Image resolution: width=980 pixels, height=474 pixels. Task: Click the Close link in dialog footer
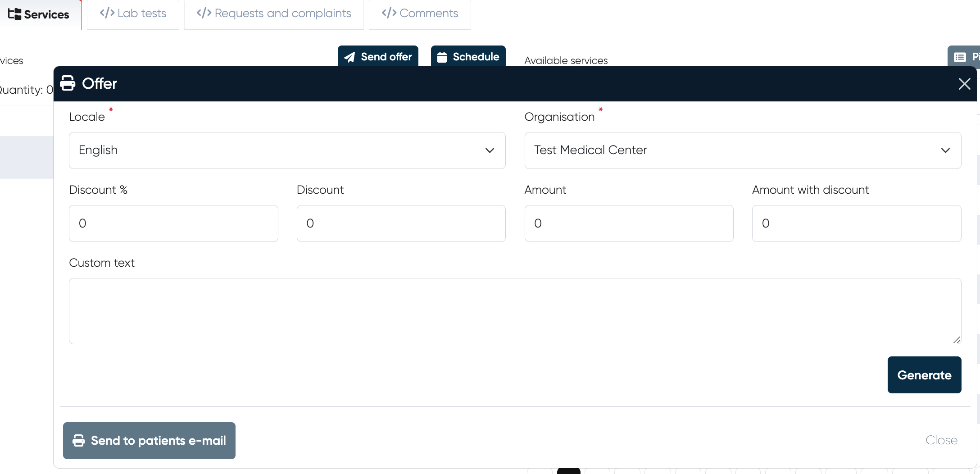(941, 440)
